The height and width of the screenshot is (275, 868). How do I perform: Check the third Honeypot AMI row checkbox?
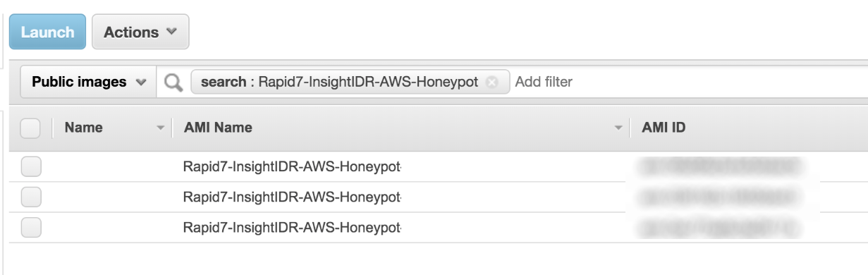coord(32,227)
